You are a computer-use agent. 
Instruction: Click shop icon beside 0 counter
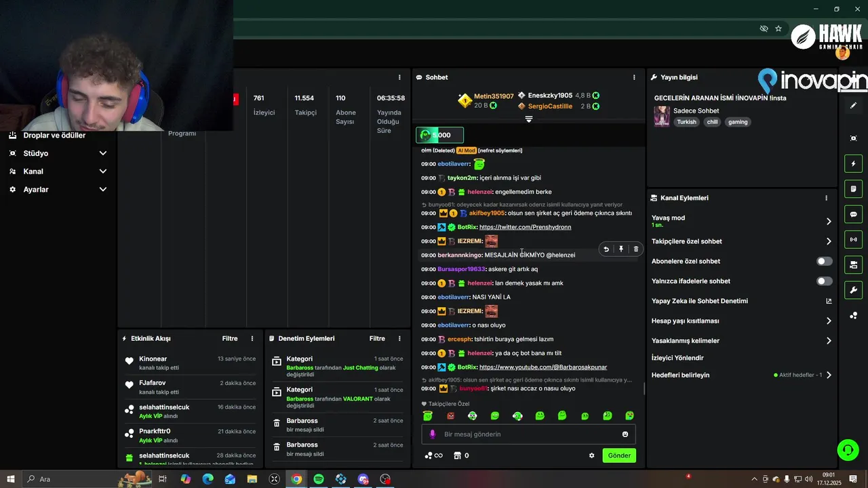pyautogui.click(x=457, y=455)
